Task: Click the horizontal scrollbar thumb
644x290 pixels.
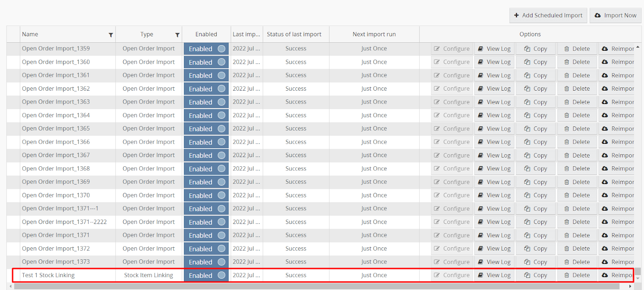Action: click(x=316, y=286)
